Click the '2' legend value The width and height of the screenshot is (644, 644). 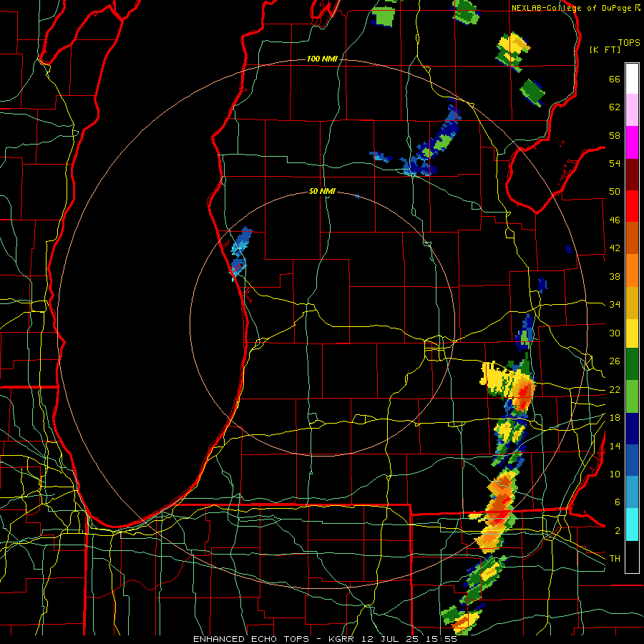[618, 530]
